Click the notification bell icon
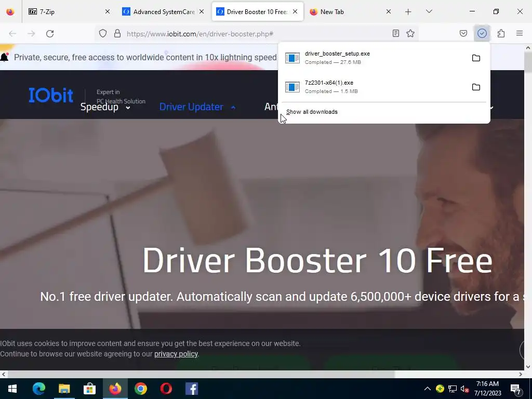 (x=4, y=57)
